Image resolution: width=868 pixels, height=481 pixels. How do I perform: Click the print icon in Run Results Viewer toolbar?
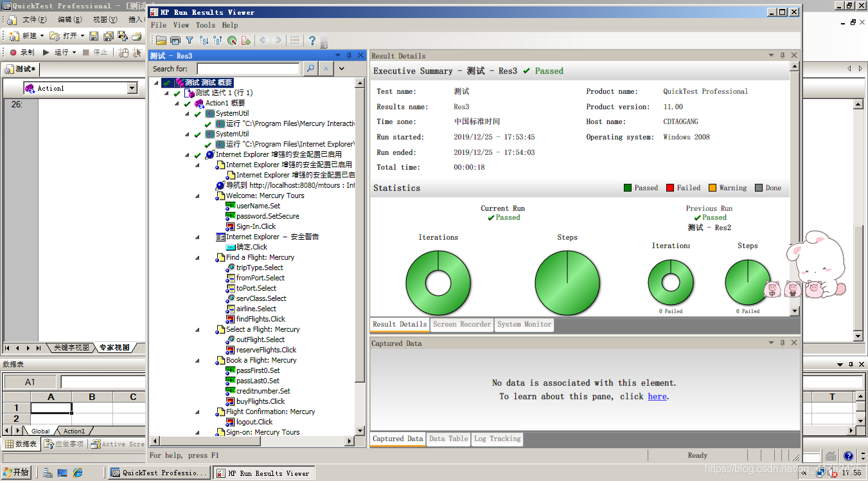click(x=175, y=41)
